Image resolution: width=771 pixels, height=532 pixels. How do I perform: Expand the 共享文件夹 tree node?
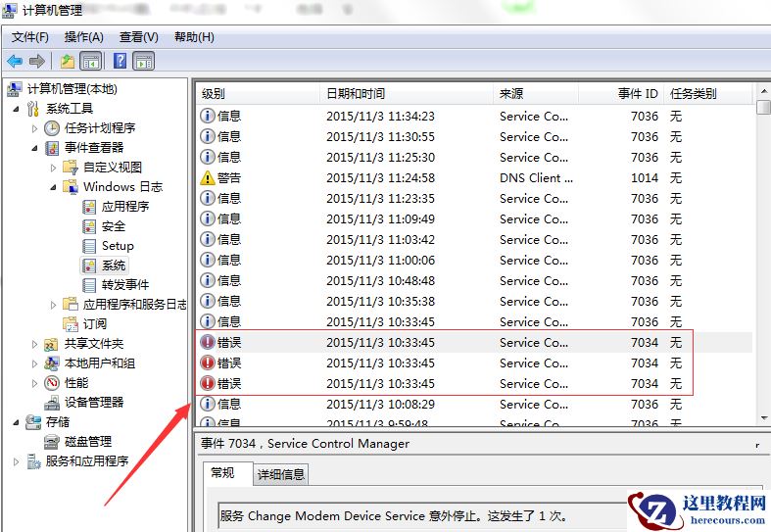point(34,344)
